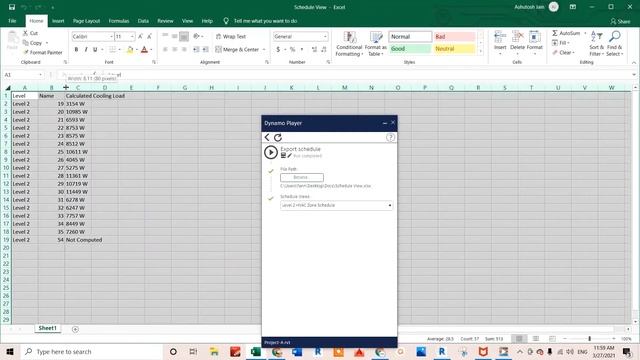This screenshot has height=360, width=640.
Task: Open the File menu tab
Action: coord(12,21)
